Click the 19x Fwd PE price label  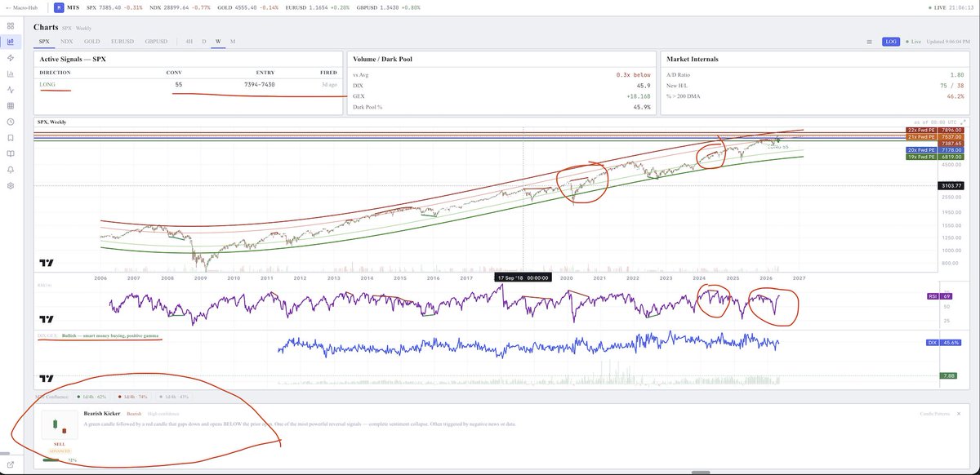935,158
